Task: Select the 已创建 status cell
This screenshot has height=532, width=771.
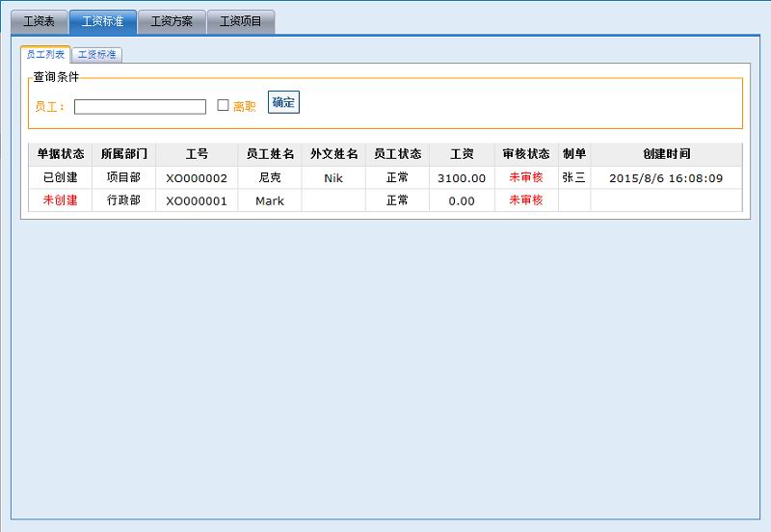Action: [x=61, y=177]
